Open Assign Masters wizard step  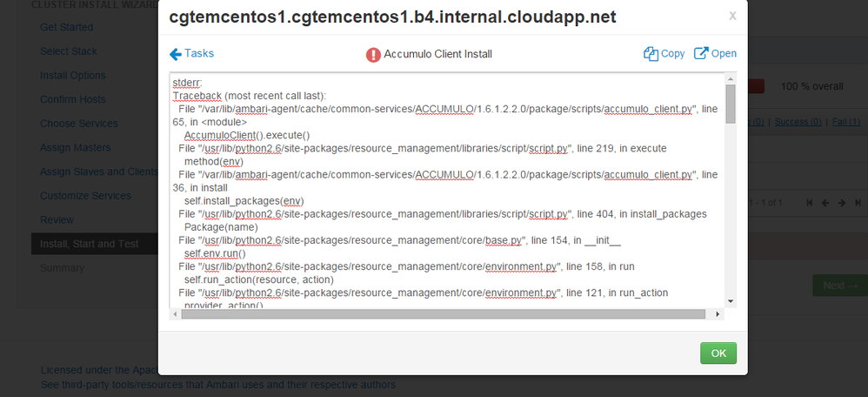click(75, 147)
